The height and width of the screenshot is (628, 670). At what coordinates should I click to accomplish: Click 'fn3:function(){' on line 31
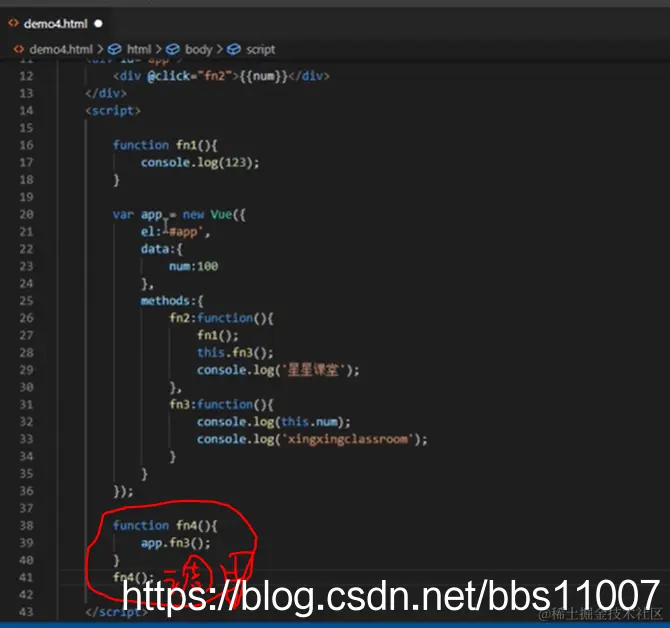[221, 405]
